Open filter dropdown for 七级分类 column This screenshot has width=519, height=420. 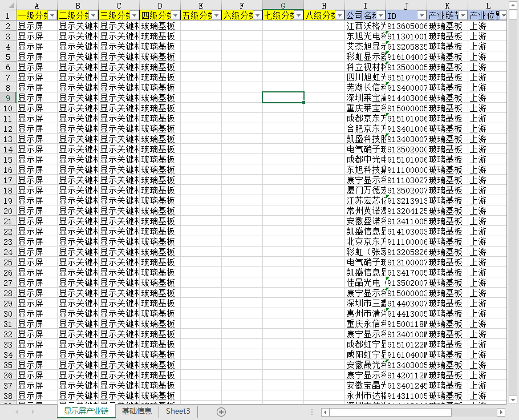click(298, 15)
